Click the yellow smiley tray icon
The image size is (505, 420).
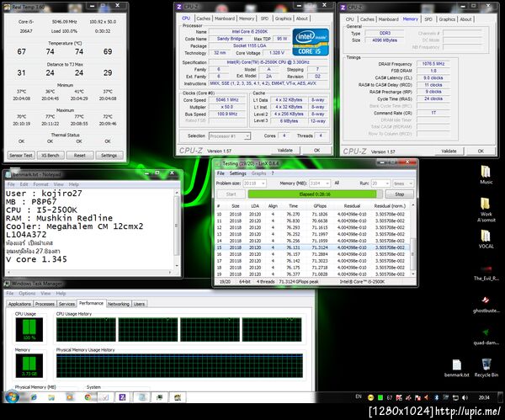[x=370, y=398]
